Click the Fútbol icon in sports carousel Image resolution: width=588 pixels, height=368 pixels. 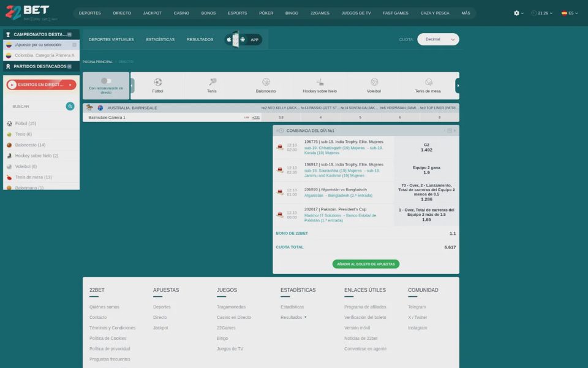(x=158, y=82)
